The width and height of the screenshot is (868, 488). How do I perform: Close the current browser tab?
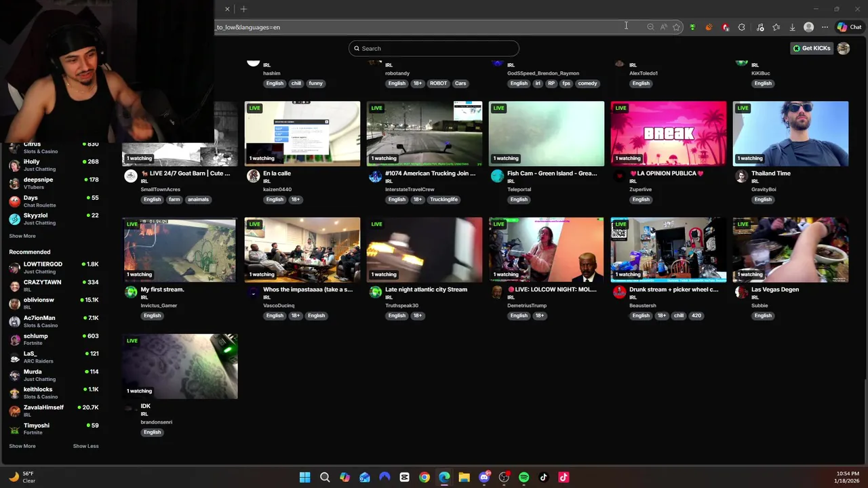tap(227, 9)
